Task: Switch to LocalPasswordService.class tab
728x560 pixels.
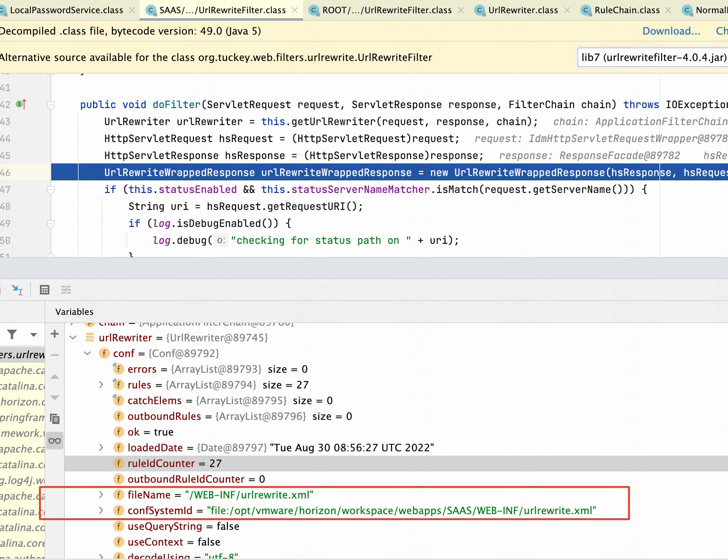Action: pyautogui.click(x=66, y=10)
